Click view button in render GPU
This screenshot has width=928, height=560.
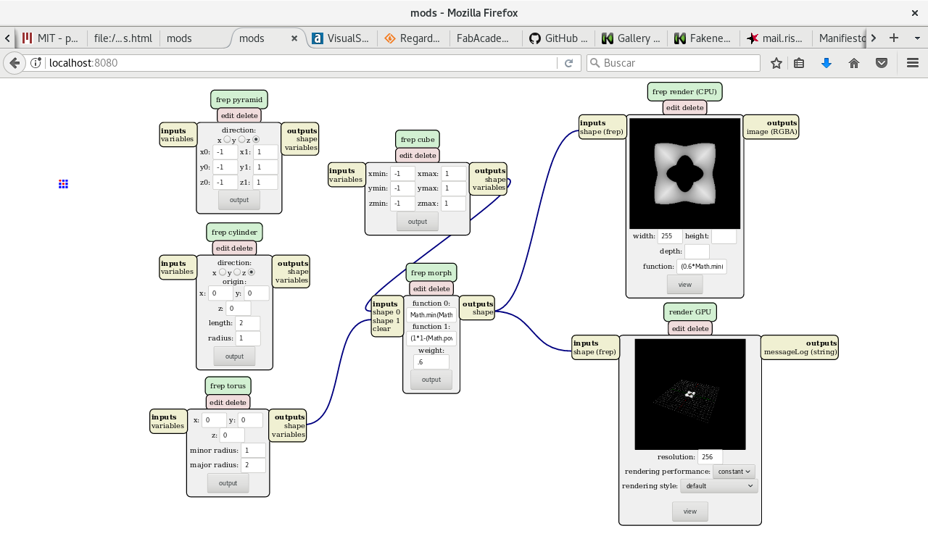[x=690, y=511]
